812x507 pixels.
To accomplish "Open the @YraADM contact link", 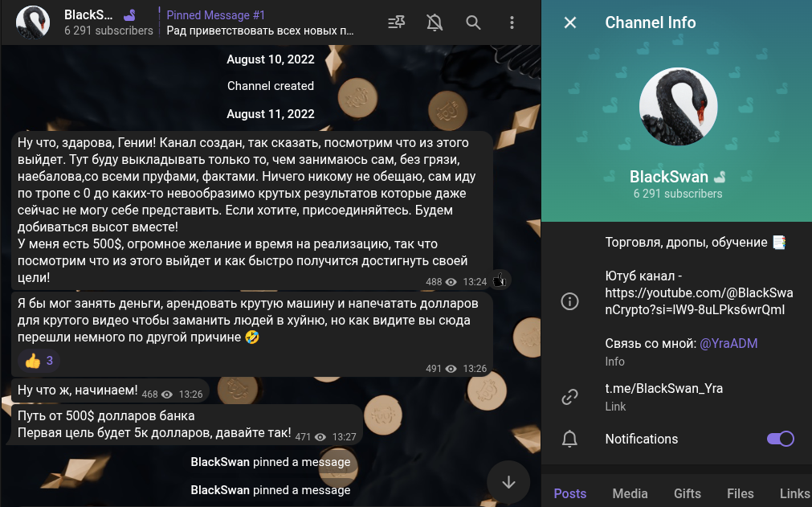I will coord(728,343).
